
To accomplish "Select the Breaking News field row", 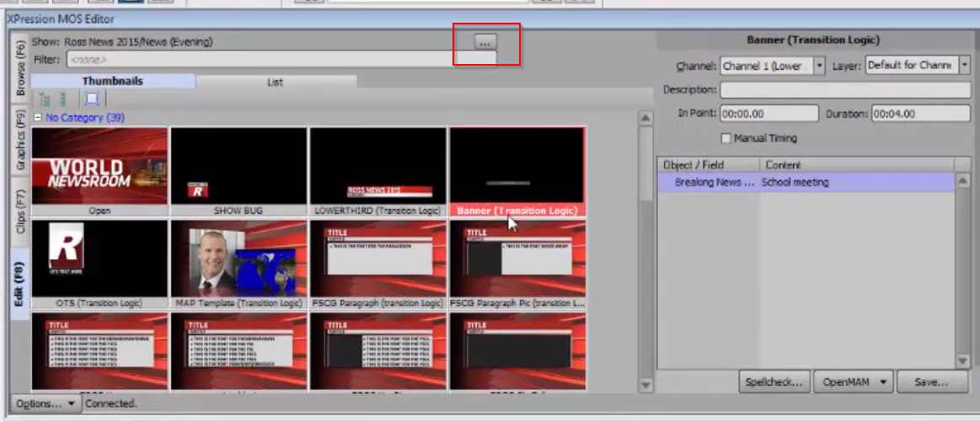I will click(806, 182).
